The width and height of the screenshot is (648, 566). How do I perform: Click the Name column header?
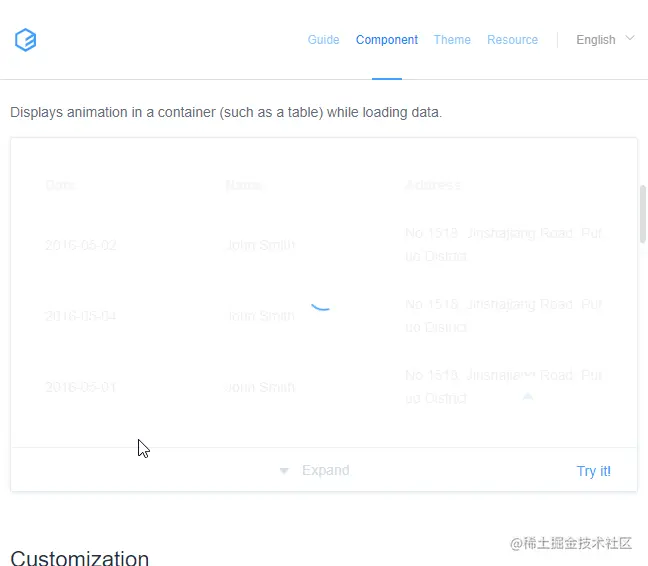tap(244, 185)
